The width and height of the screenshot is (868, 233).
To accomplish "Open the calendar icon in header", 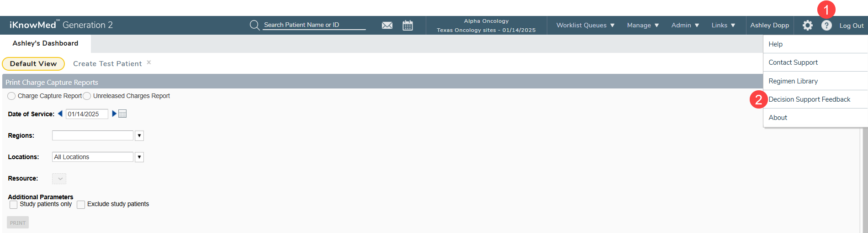I will click(x=408, y=26).
